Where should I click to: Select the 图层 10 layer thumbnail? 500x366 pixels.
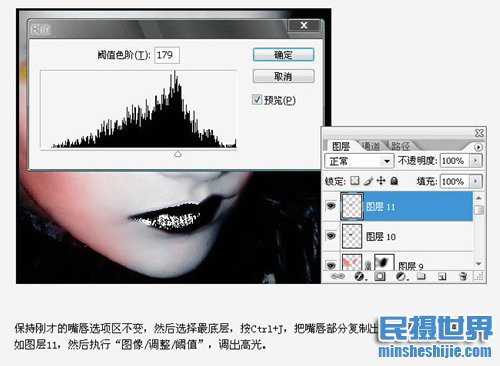pyautogui.click(x=352, y=236)
